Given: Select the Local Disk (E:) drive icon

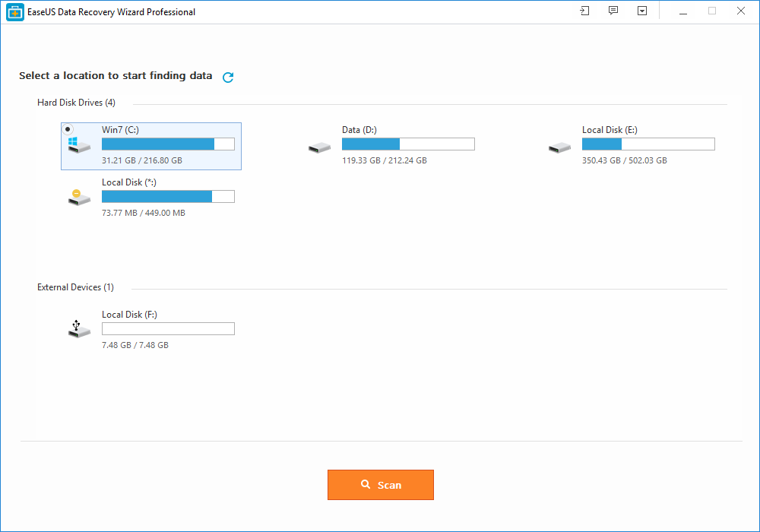Looking at the screenshot, I should point(559,147).
